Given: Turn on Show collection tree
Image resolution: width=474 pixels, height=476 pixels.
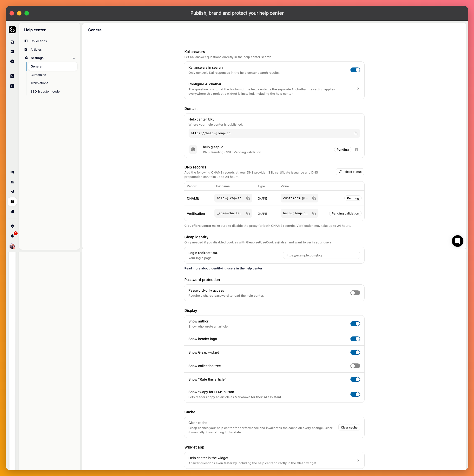Looking at the screenshot, I should 355,366.
